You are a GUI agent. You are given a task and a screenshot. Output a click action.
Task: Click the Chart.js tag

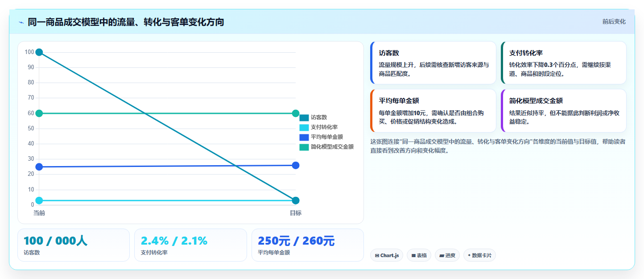click(x=387, y=255)
